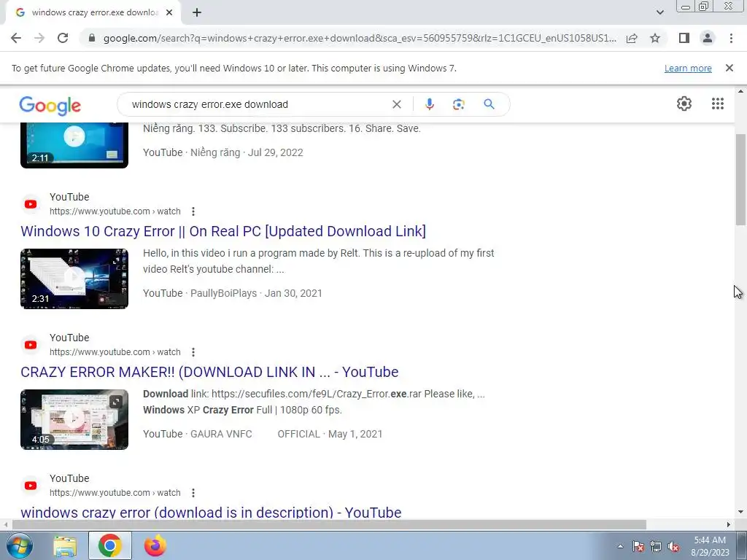Click the YouTube · PaullyBoiPlays · Jan 30, 2021 text
747x560 pixels.
click(x=233, y=293)
